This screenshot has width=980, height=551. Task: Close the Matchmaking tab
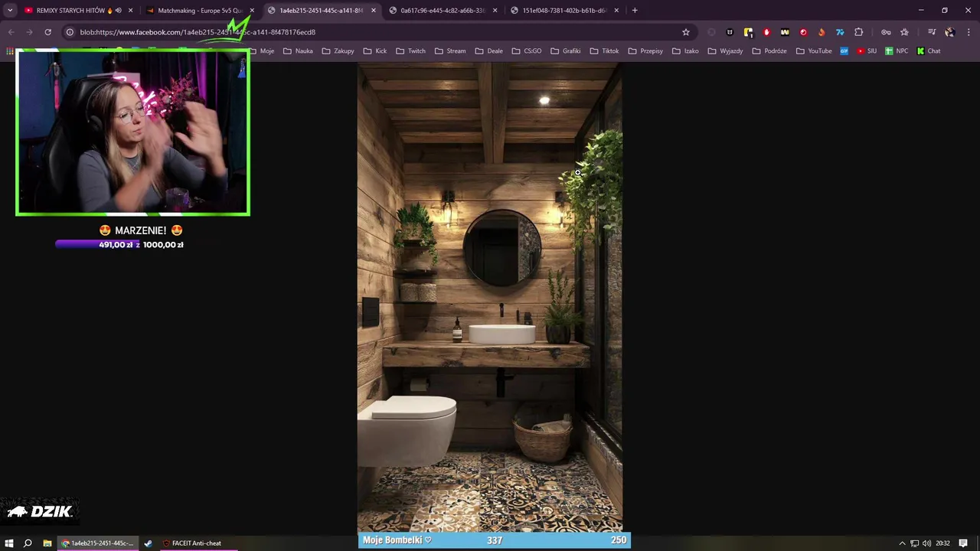point(252,10)
